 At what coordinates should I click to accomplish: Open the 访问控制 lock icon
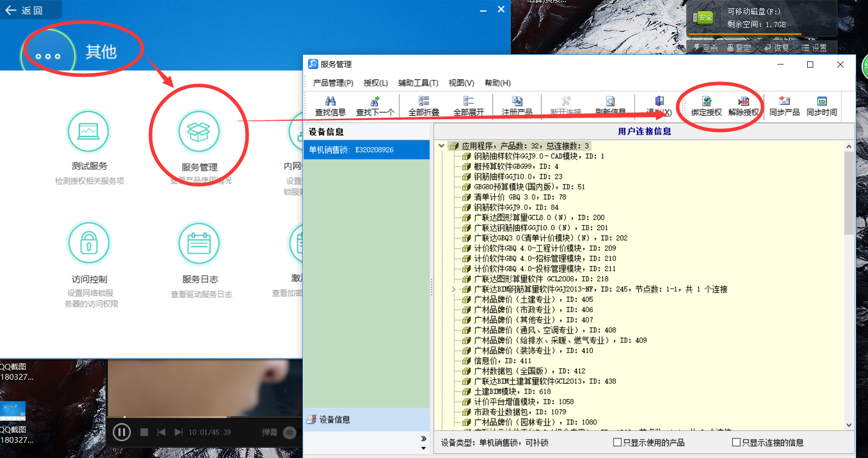click(x=89, y=243)
